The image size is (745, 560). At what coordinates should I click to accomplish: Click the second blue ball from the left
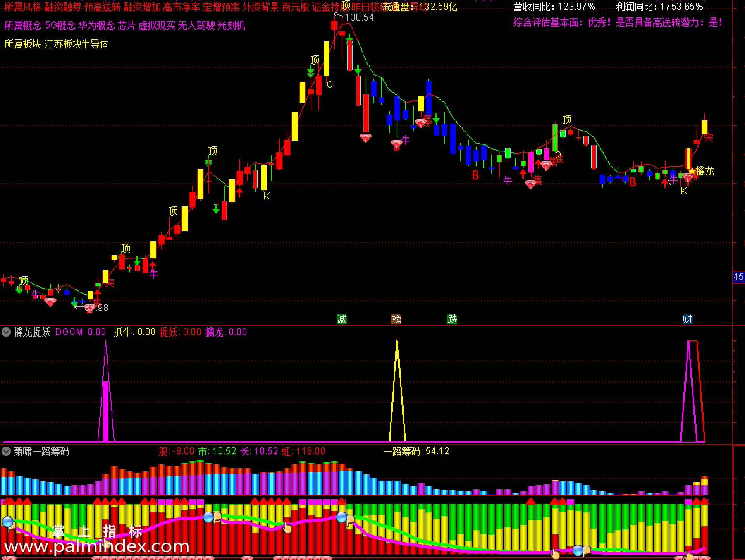coord(208,517)
